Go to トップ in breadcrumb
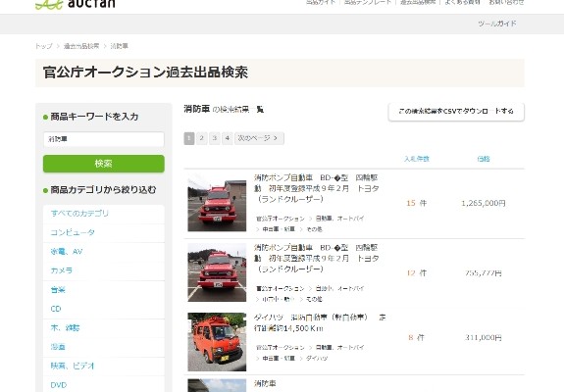 (x=44, y=46)
